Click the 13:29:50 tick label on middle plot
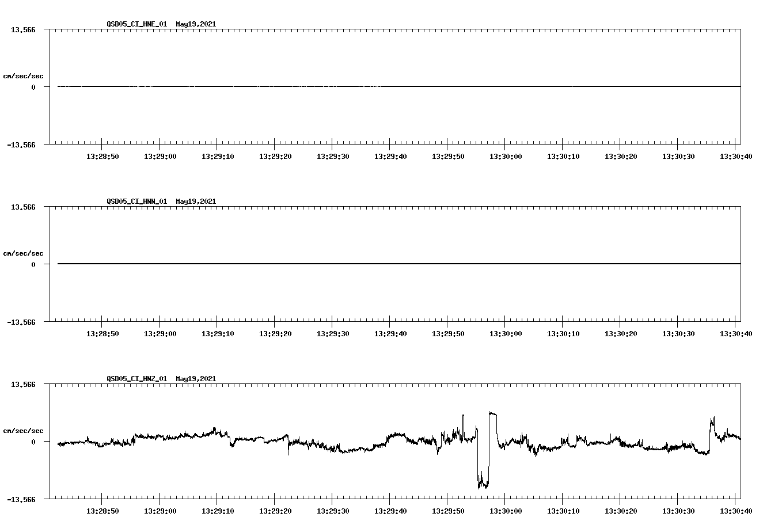Image resolution: width=782 pixels, height=532 pixels. 449,332
